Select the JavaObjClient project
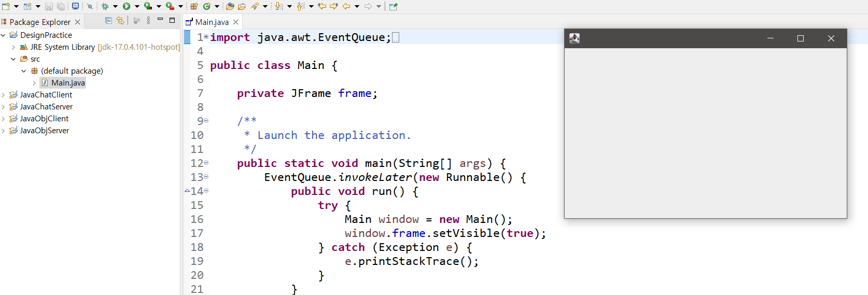This screenshot has width=868, height=295. [x=44, y=119]
